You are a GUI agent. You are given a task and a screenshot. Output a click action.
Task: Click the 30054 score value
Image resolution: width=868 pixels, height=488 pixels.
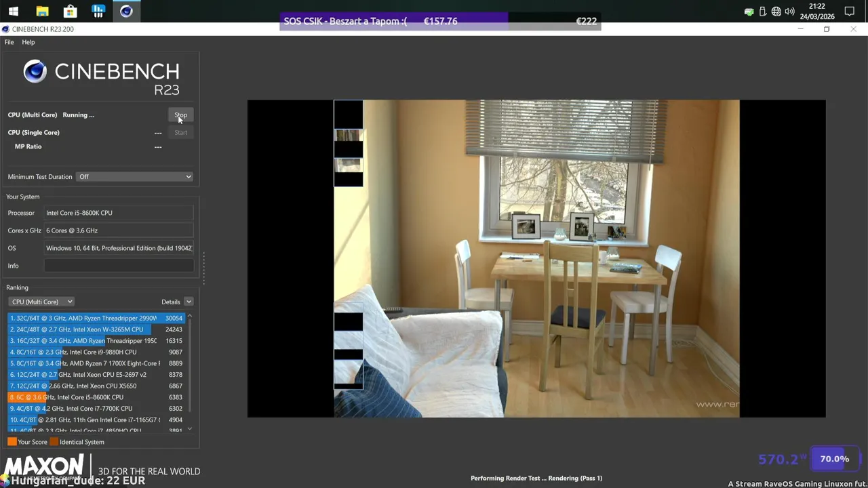174,319
